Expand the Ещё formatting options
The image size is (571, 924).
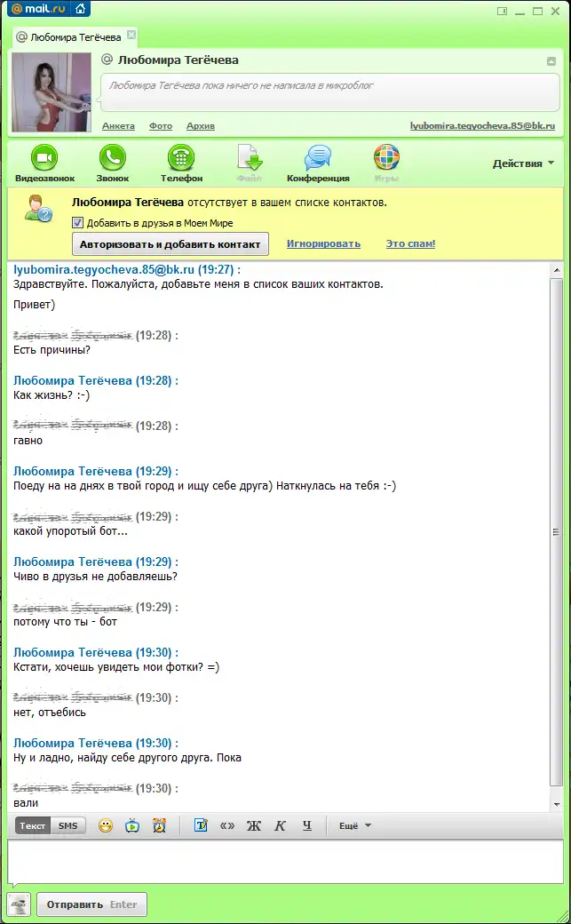[x=354, y=825]
